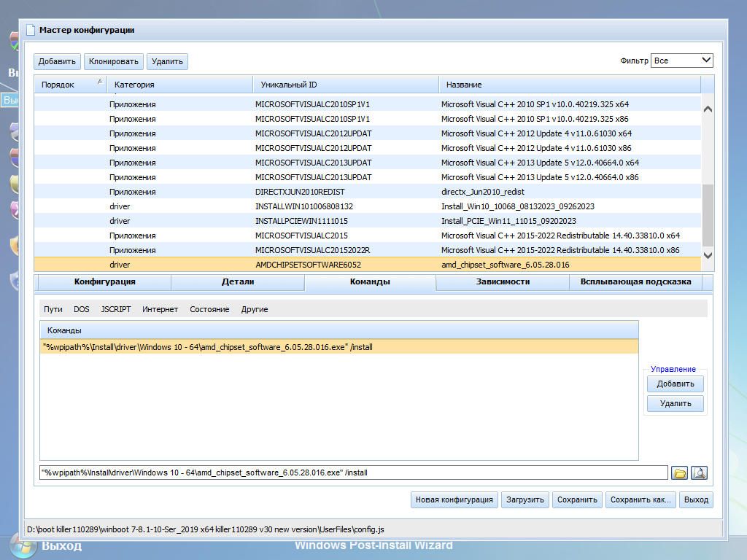747x560 pixels.
Task: Click the magnifier preview icon beside command field
Action: pyautogui.click(x=700, y=472)
